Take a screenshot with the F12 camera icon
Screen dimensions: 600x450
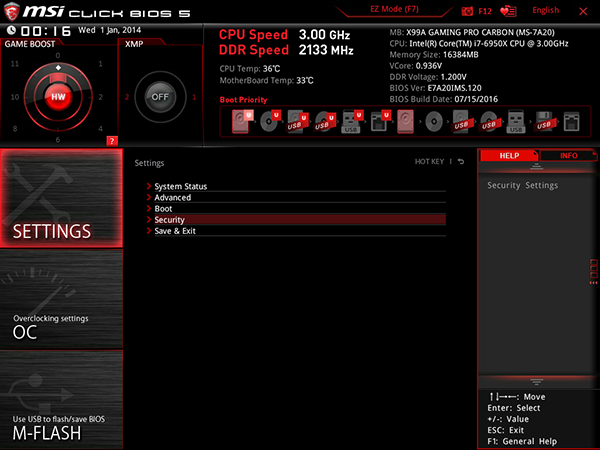point(467,11)
